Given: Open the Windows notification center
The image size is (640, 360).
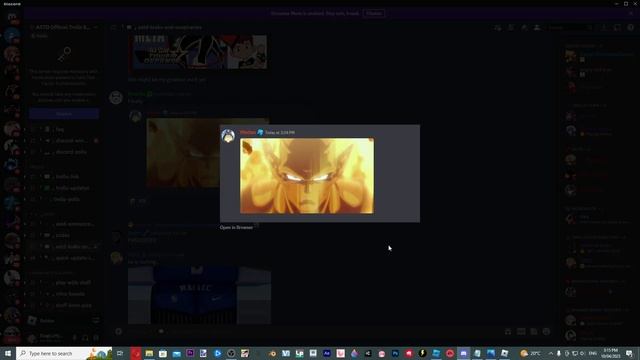Looking at the screenshot, I should coord(629,353).
